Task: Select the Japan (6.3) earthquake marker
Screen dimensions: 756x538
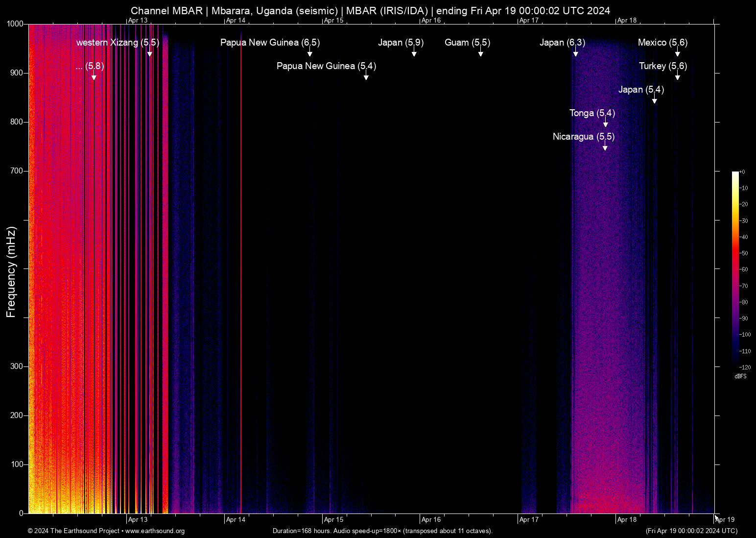Action: coord(562,43)
